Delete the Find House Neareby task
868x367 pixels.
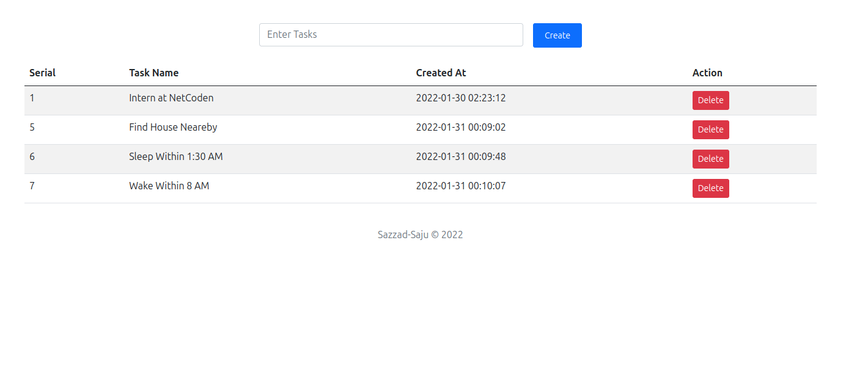[x=710, y=129]
